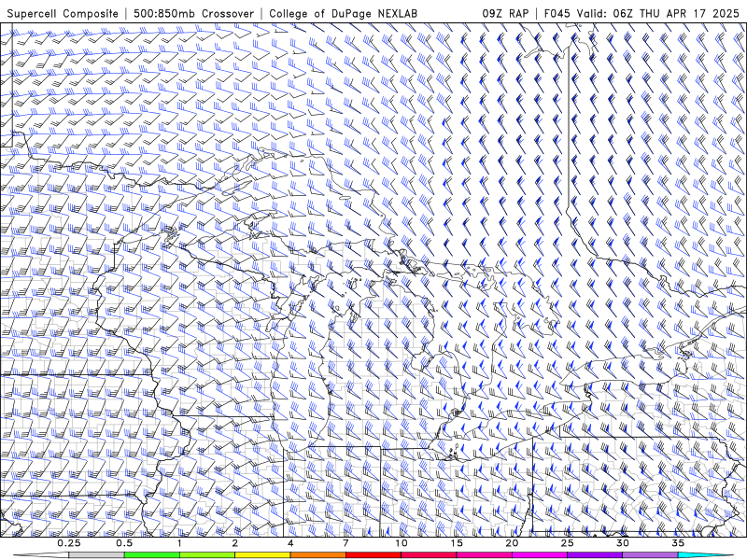Select the yellow colorbar segment between 2 and 4
Image resolution: width=747 pixels, height=560 pixels.
[x=262, y=555]
